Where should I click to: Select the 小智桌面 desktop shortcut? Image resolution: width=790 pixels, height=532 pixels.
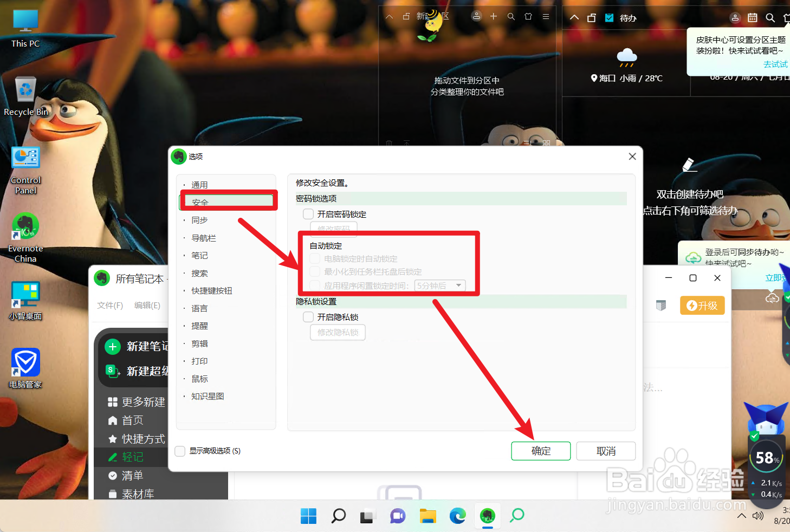click(25, 301)
